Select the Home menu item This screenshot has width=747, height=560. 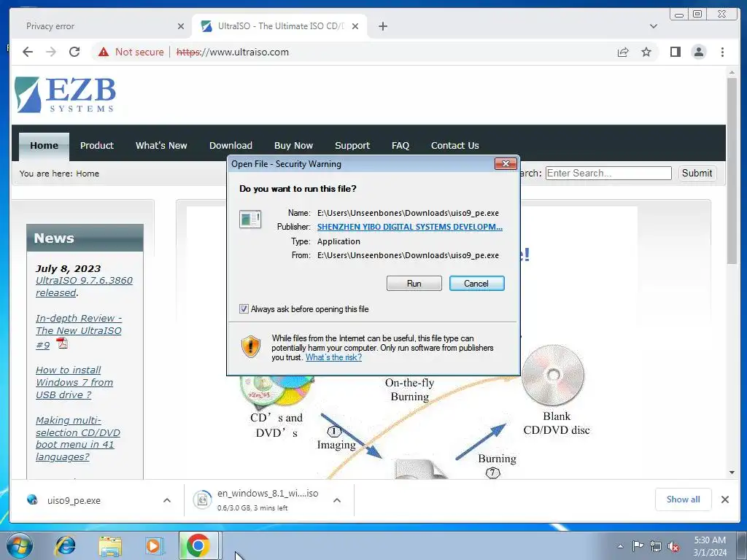[44, 146]
